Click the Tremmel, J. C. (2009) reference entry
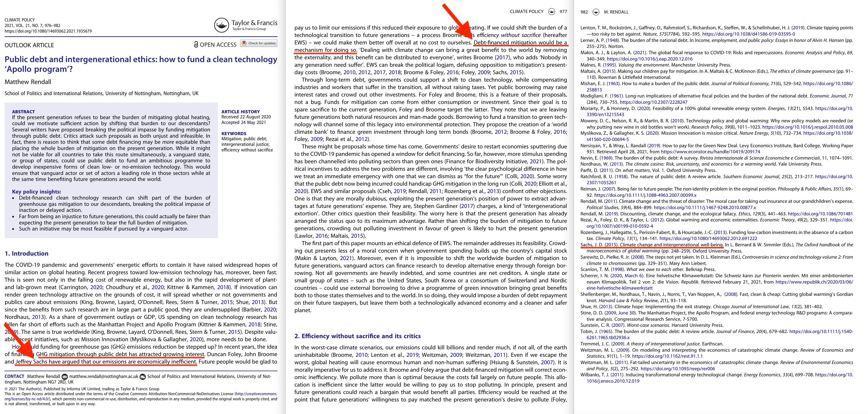This screenshot has height=414, width=868. point(652,344)
